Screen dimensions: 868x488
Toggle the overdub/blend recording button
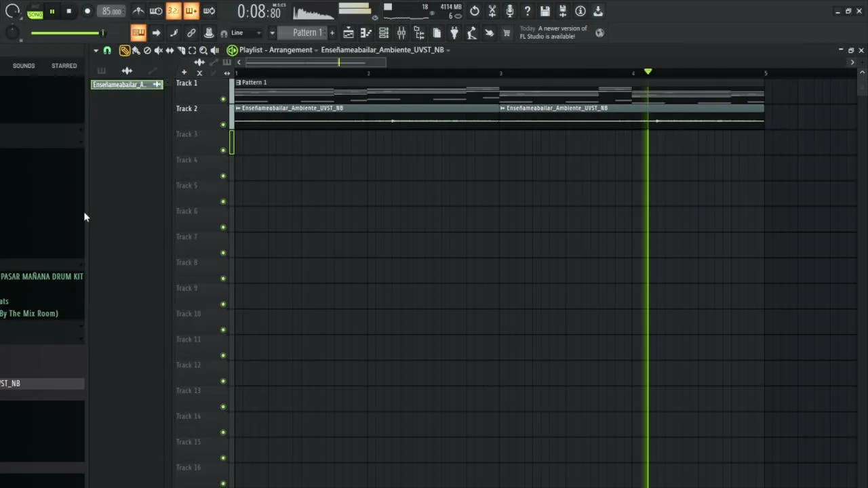click(191, 11)
